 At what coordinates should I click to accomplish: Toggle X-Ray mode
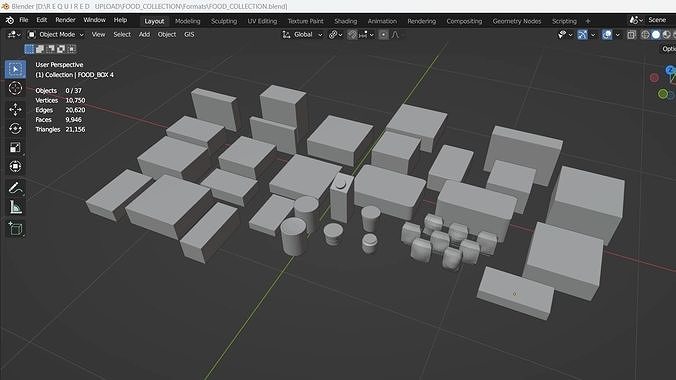coord(631,35)
